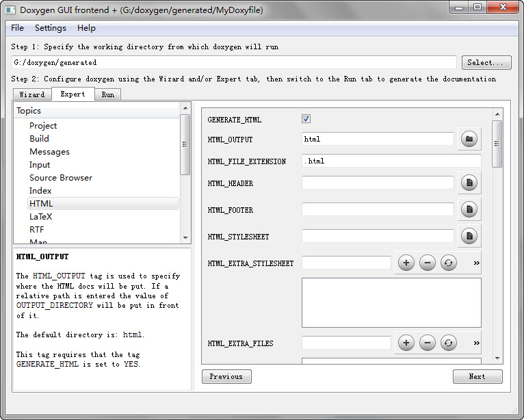Click the HTML_OUTPUT text field
The width and height of the screenshot is (524, 420).
pos(378,139)
